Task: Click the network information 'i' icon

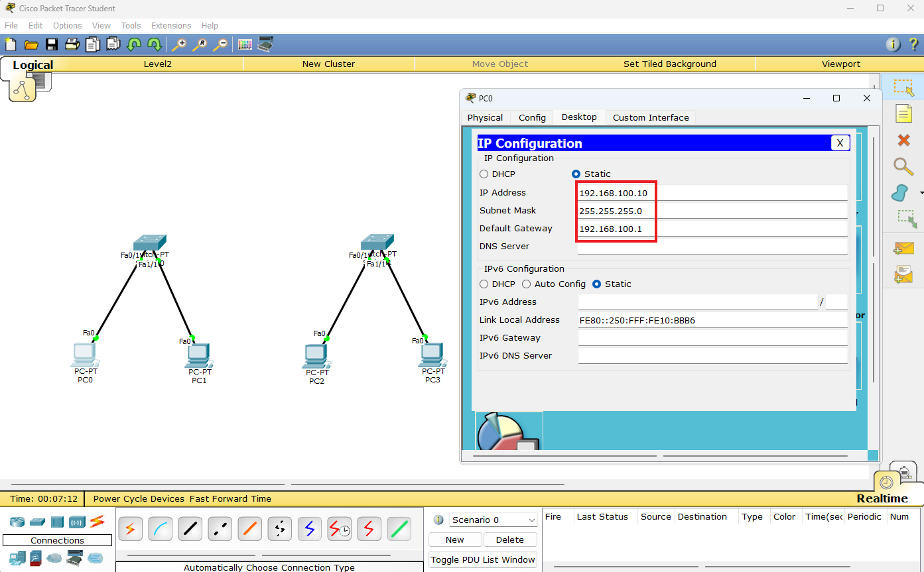Action: coord(893,45)
